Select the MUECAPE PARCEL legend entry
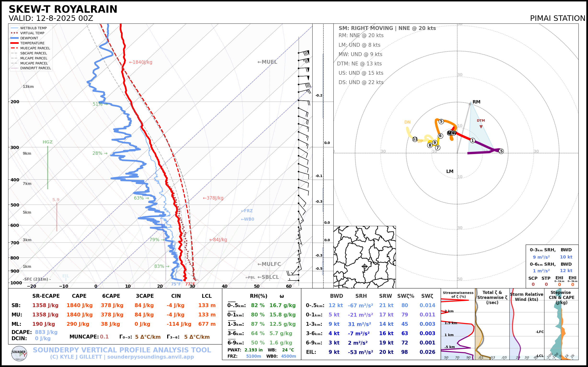 click(35, 48)
